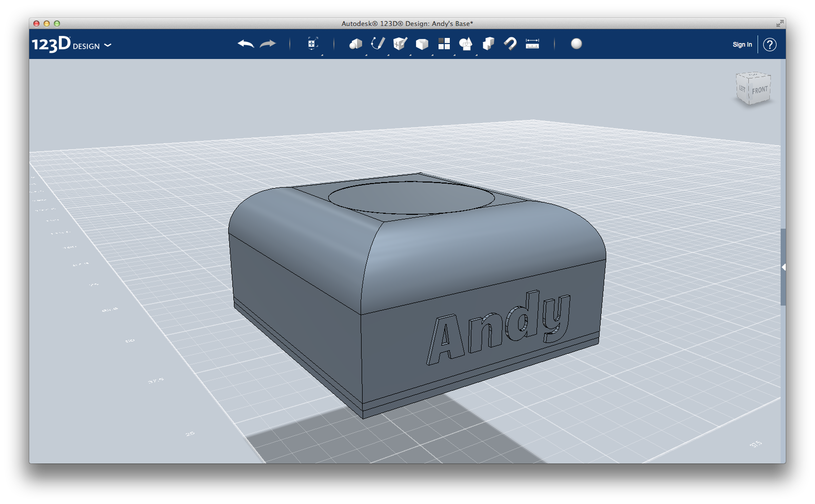Open the Pattern tool
Viewport: 815px width, 504px height.
click(x=444, y=44)
